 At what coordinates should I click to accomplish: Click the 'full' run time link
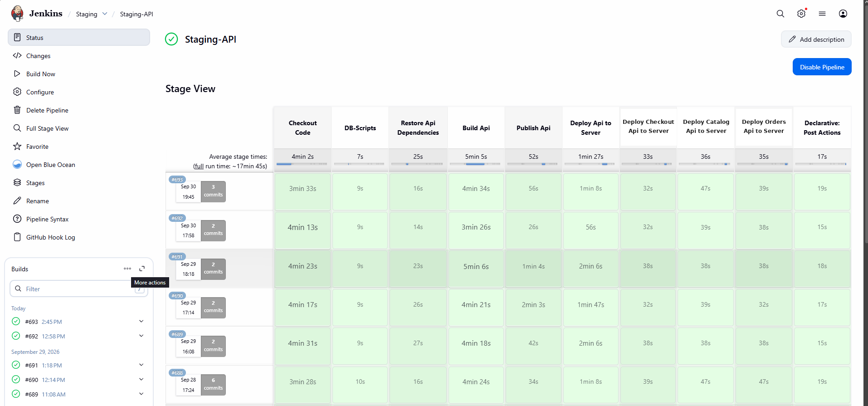click(x=199, y=166)
